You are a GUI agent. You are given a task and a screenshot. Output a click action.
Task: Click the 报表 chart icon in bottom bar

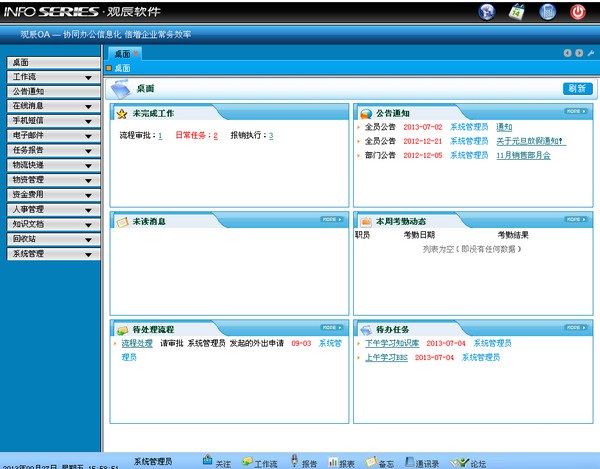[x=333, y=462]
